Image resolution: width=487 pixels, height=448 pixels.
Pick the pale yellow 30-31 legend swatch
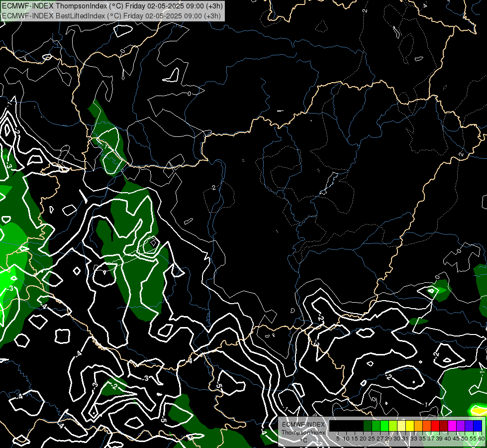(401, 426)
